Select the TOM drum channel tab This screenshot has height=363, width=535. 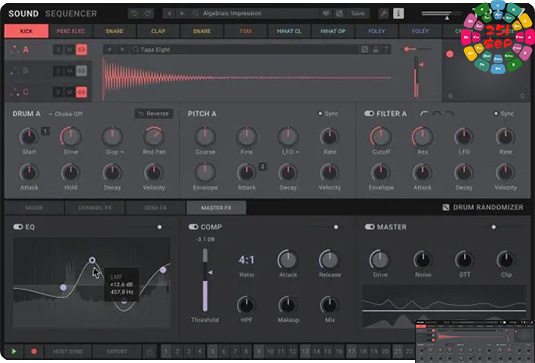[x=245, y=31]
